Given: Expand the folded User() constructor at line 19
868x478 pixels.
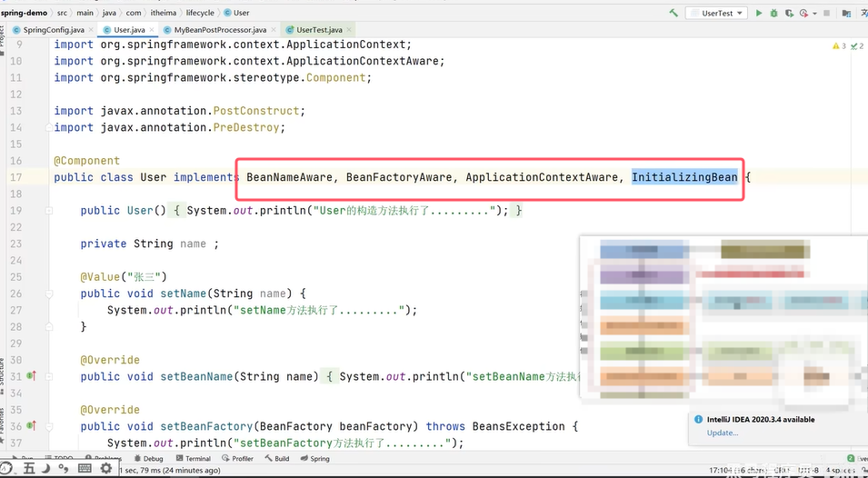Looking at the screenshot, I should (x=49, y=211).
